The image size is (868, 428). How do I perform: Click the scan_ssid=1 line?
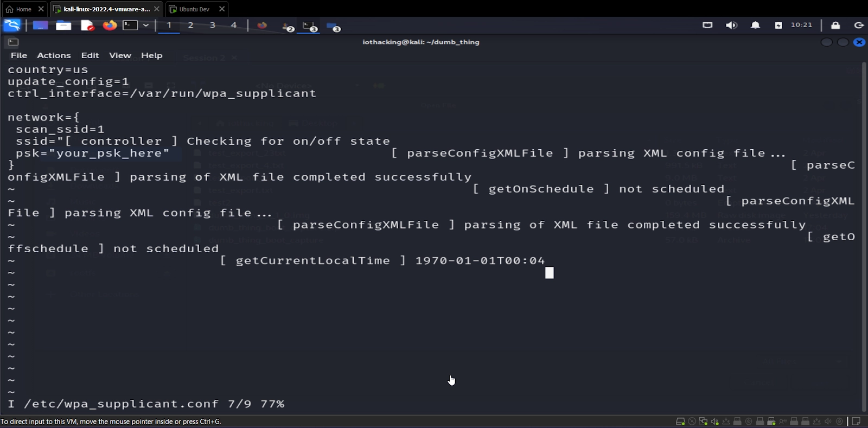click(x=60, y=129)
